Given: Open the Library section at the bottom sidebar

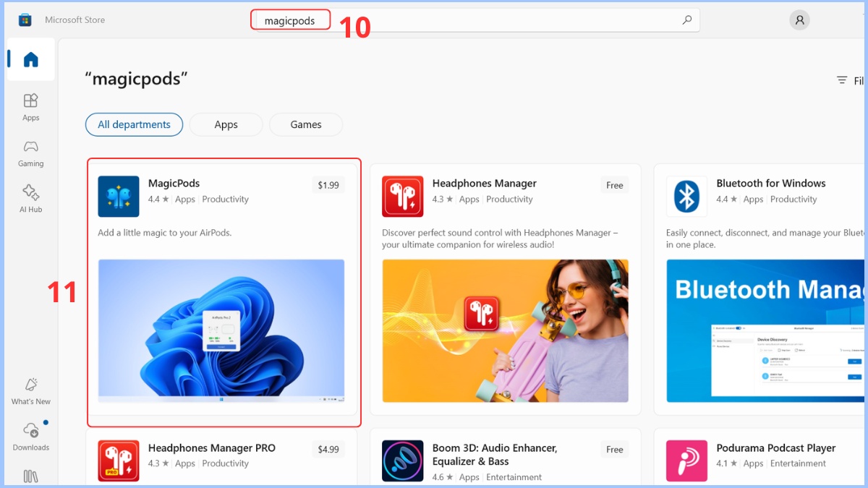Looking at the screenshot, I should (x=30, y=476).
